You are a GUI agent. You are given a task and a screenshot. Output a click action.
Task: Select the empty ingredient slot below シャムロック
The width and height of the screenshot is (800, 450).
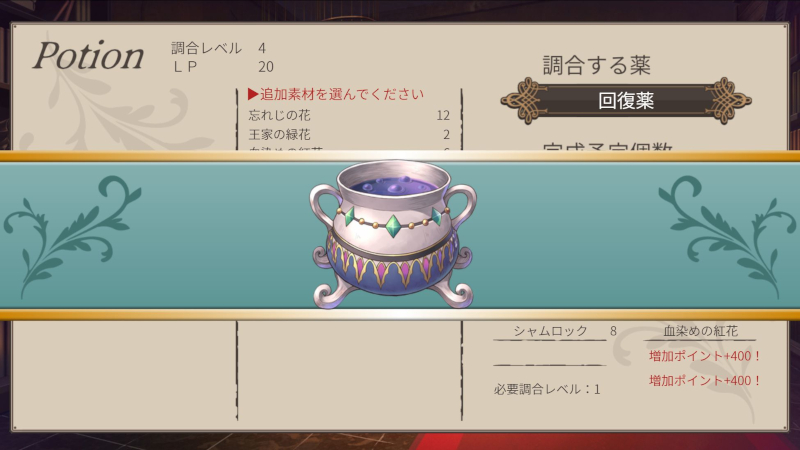coord(550,357)
